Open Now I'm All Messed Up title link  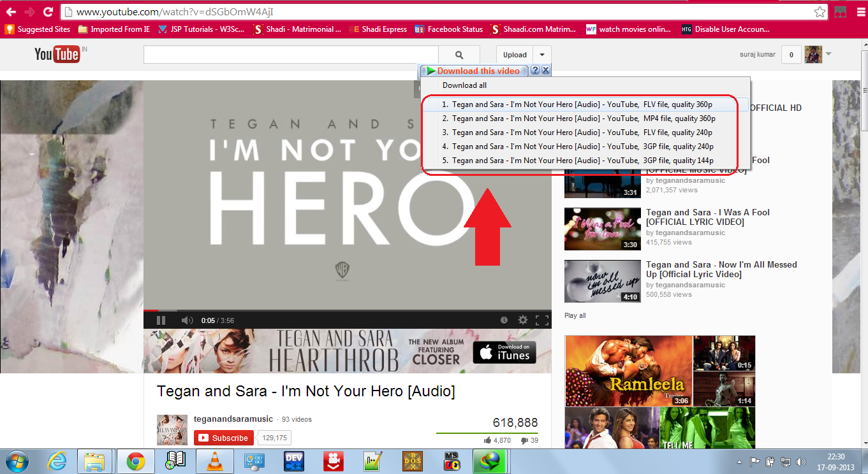tap(721, 269)
